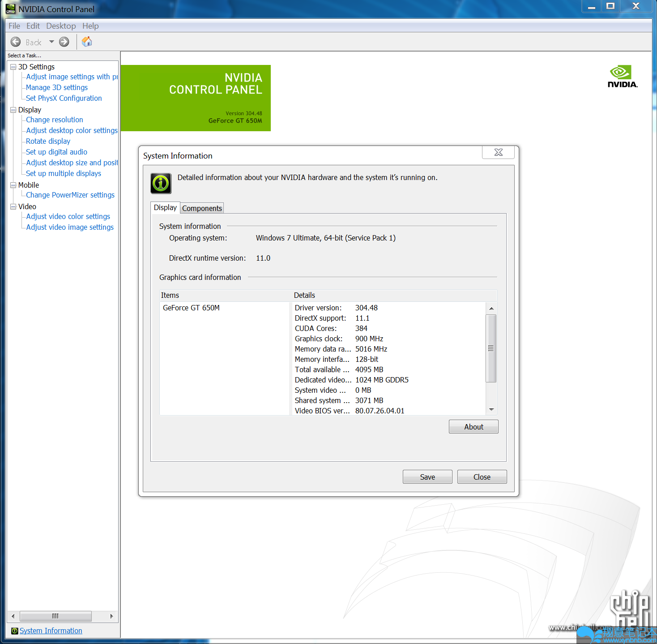Click the System Information icon at bottom left
The height and width of the screenshot is (644, 657).
click(14, 631)
